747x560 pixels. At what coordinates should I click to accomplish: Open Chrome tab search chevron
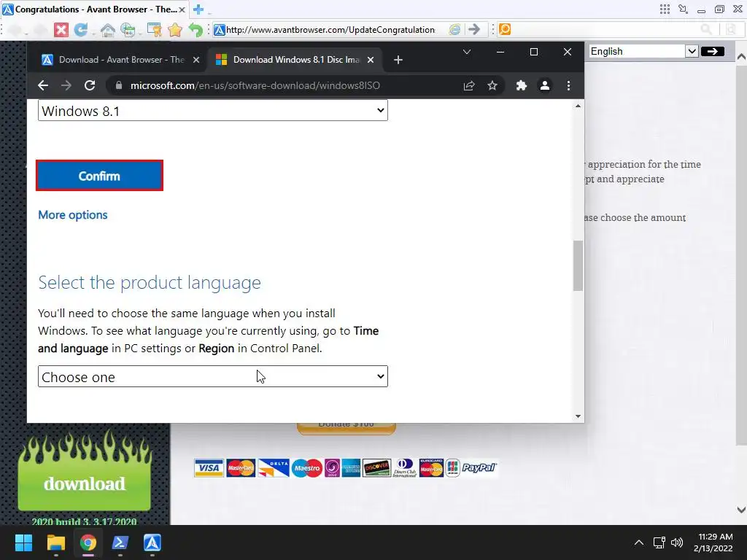point(467,52)
